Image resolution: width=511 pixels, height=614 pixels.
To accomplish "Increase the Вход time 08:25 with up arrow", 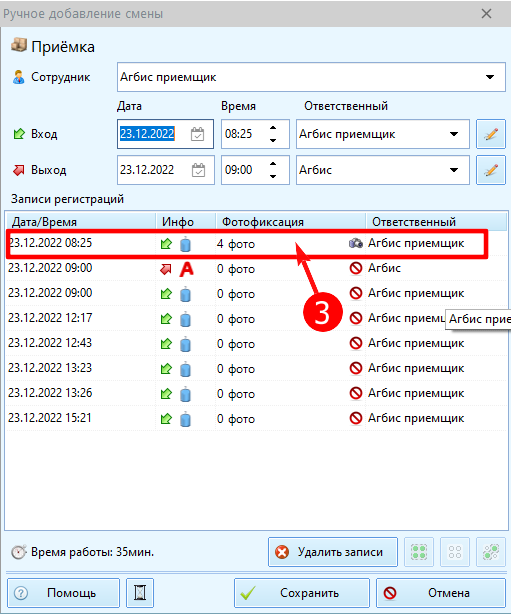I will click(273, 128).
